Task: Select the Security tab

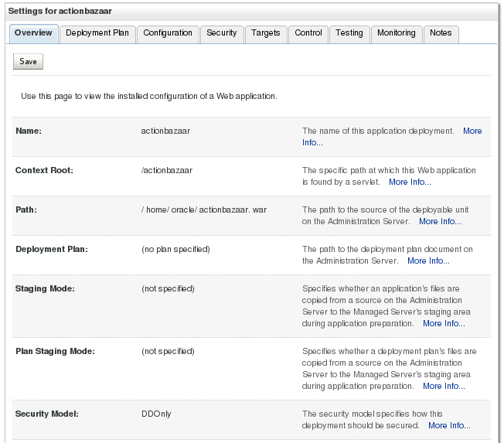Action: pos(222,33)
